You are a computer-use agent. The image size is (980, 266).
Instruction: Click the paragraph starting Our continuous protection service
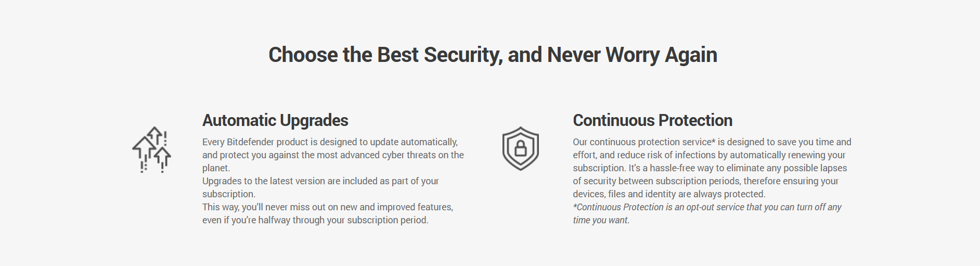pos(712,168)
